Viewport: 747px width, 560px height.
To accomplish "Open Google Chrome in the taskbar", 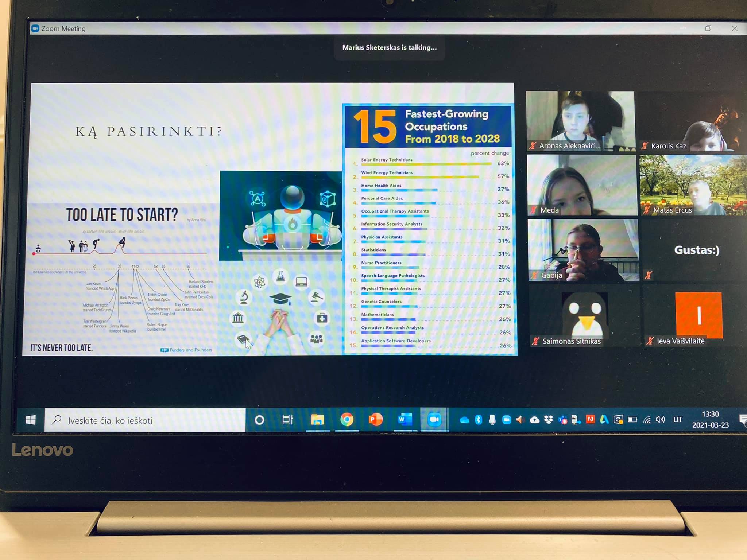I will (347, 420).
